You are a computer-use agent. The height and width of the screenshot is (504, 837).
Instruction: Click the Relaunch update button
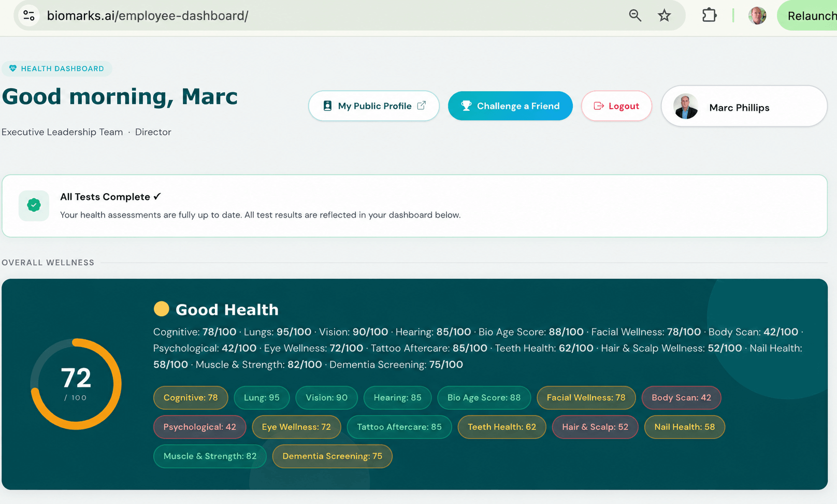click(807, 16)
